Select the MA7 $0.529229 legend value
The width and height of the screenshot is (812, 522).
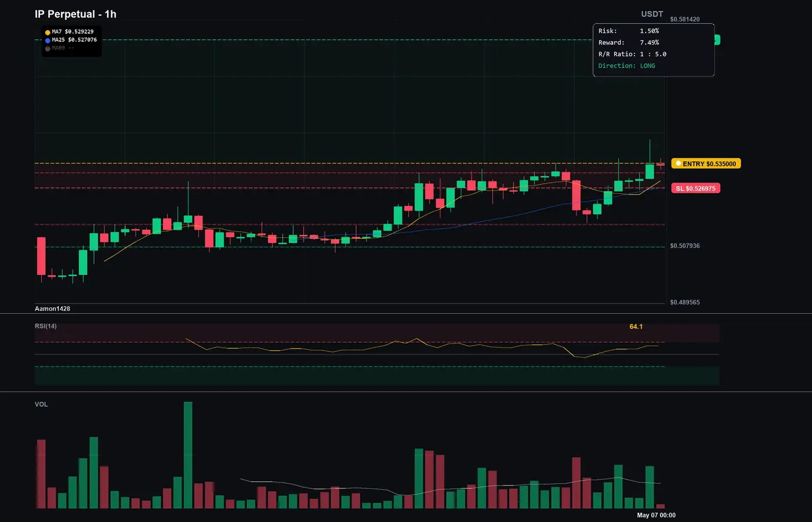pyautogui.click(x=72, y=32)
